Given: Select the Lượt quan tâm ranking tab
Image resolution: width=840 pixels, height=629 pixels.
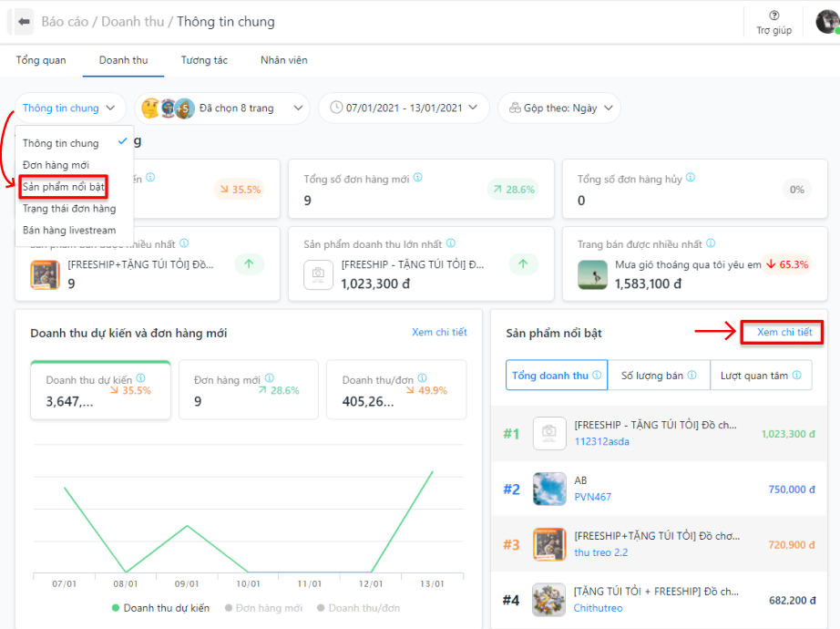Looking at the screenshot, I should [x=761, y=376].
